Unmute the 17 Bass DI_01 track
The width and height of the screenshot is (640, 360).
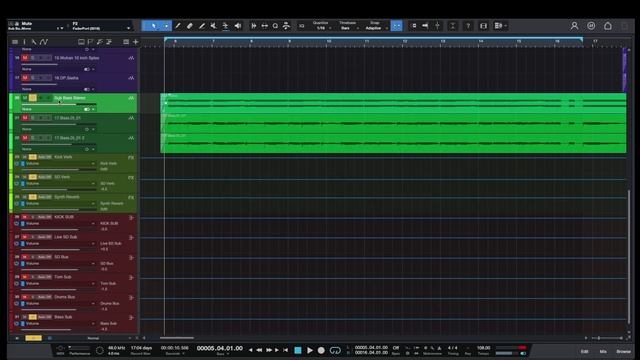25,118
